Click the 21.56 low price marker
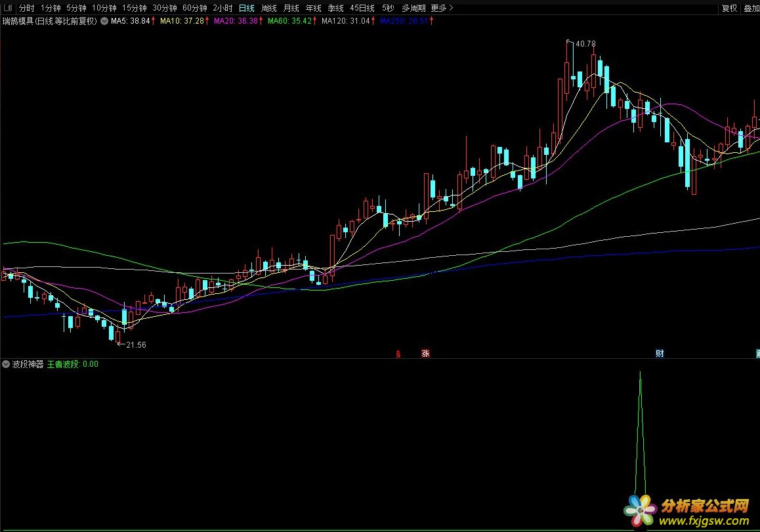Screen dimensions: 760x532 [x=136, y=345]
